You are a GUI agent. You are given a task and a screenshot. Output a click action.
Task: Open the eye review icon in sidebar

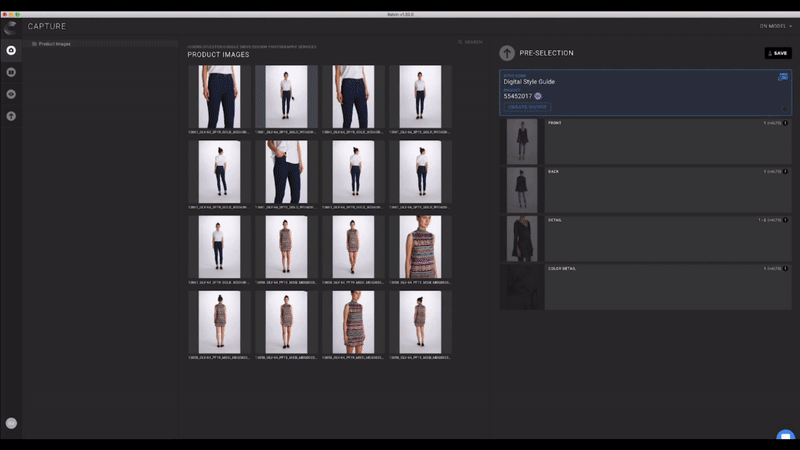11,94
